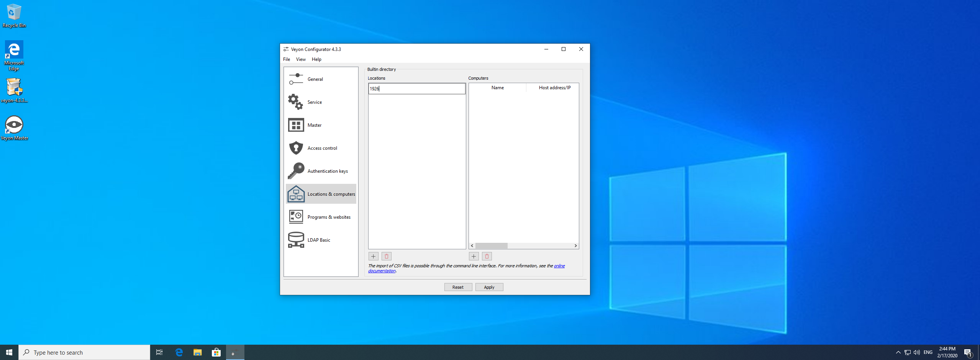Open the General settings icon

point(296,79)
